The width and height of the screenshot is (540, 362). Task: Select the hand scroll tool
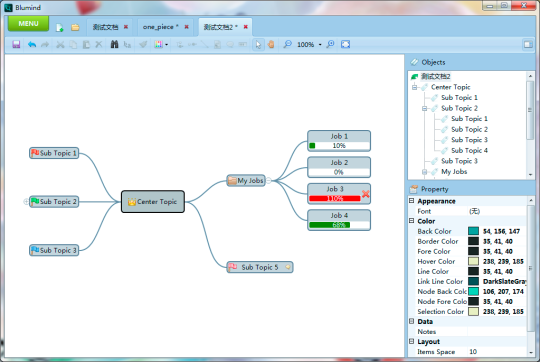click(271, 44)
